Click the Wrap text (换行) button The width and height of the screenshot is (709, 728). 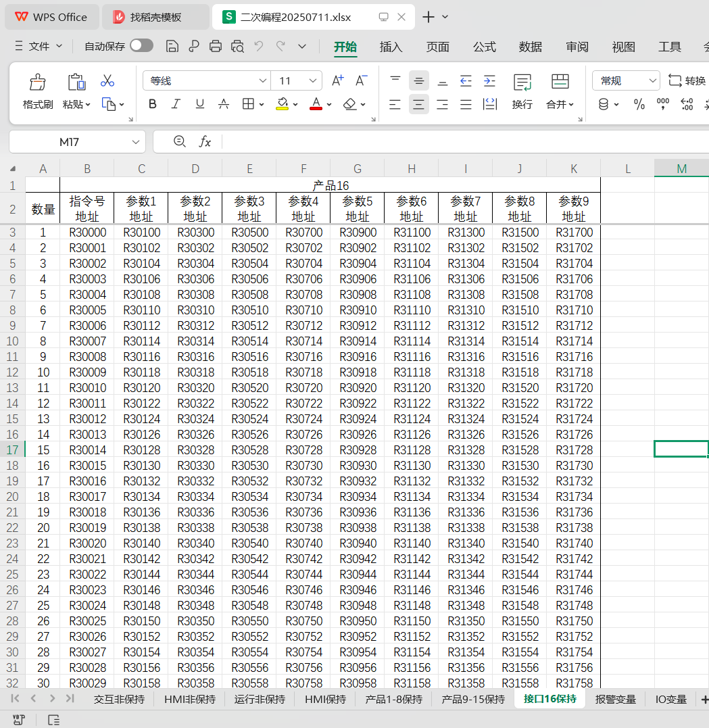pyautogui.click(x=522, y=91)
